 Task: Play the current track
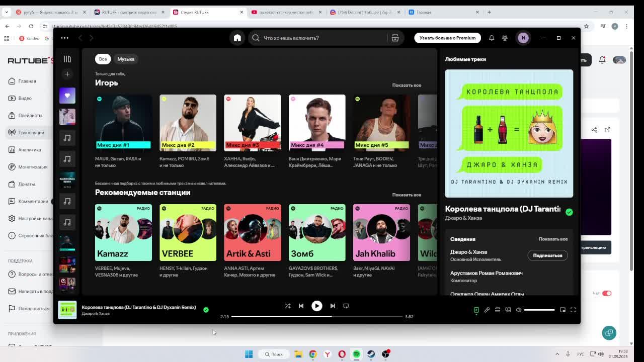316,306
